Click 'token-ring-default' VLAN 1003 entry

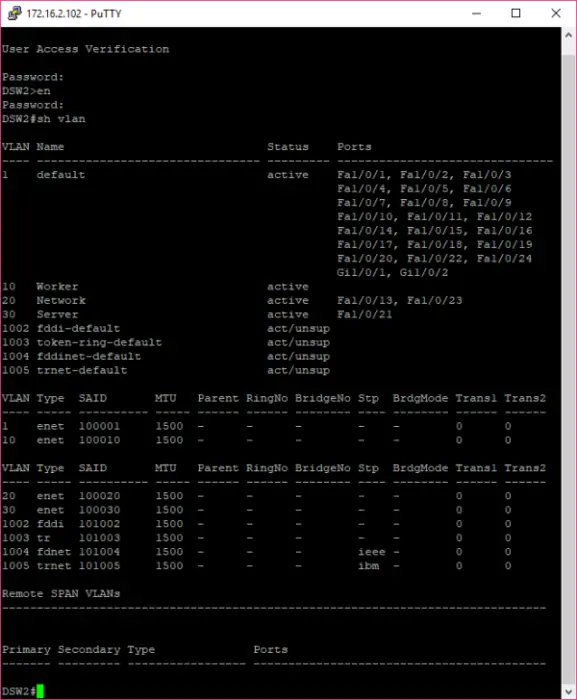pos(99,342)
